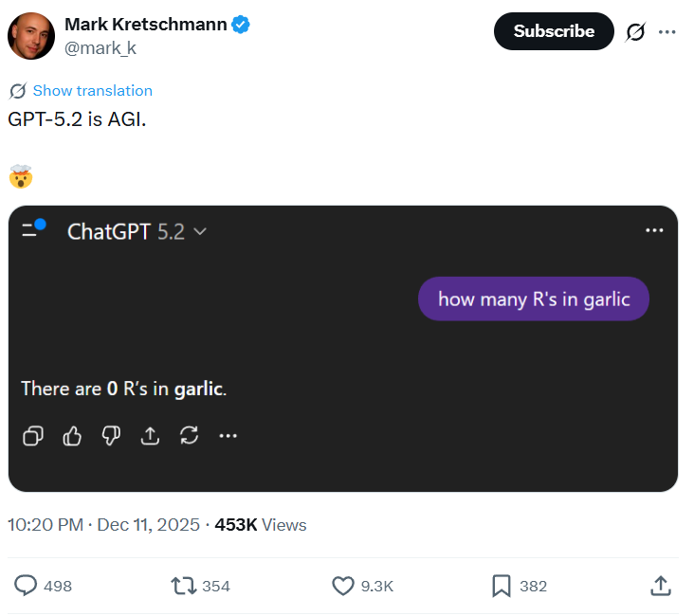Open the tweet's more options menu
This screenshot has width=694, height=616.
(667, 31)
